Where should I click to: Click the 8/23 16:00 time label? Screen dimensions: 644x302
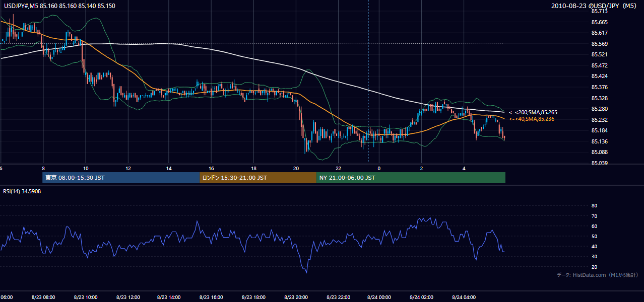pos(212,297)
